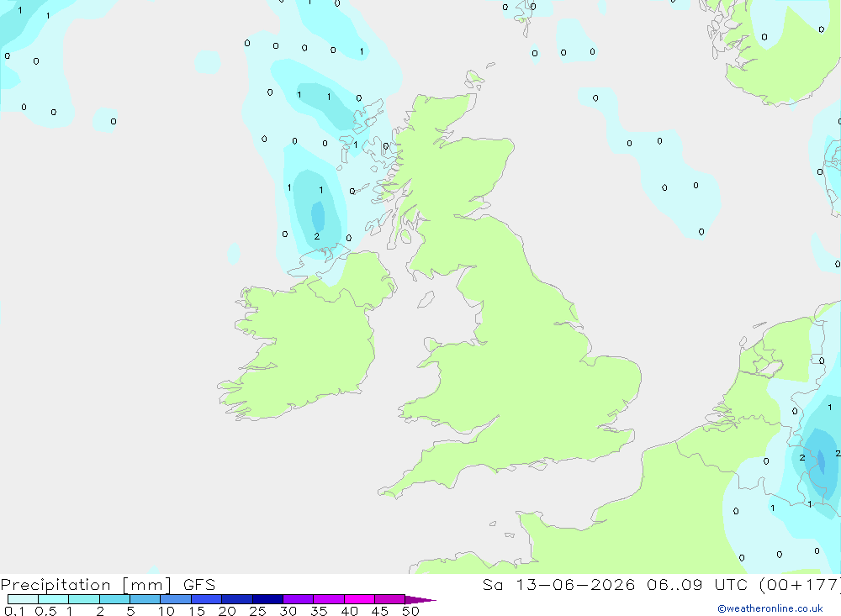Select the 5–10 mm legend color box
Screen dimensions: 841x616
[x=145, y=599]
